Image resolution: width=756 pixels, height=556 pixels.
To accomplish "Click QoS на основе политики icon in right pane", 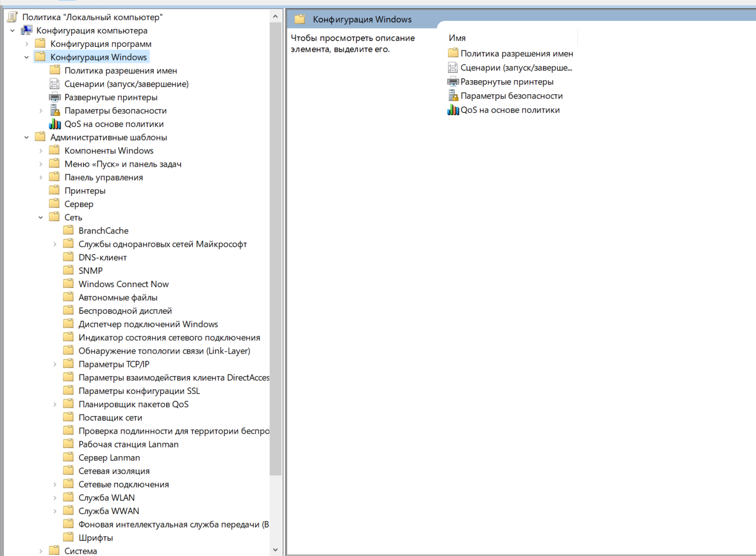I will (x=453, y=110).
